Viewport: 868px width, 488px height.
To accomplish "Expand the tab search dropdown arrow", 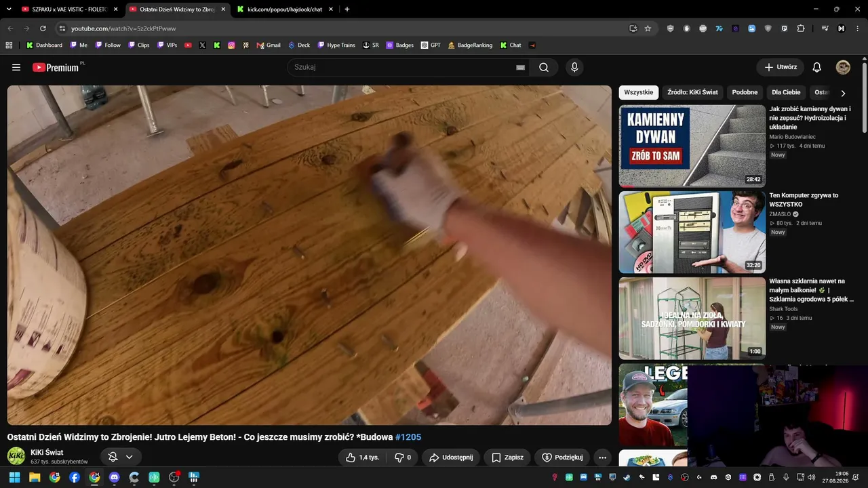I will [x=9, y=9].
